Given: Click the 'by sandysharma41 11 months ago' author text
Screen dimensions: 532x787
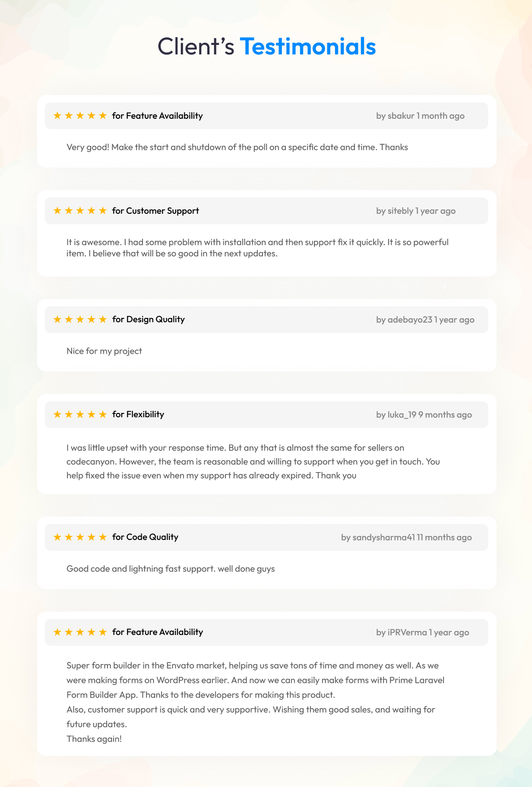Looking at the screenshot, I should 406,537.
